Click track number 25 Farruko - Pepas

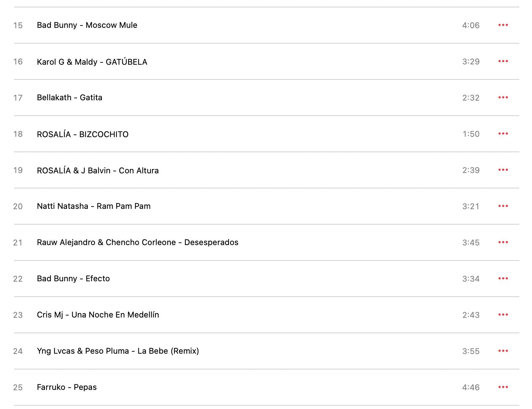18,388
